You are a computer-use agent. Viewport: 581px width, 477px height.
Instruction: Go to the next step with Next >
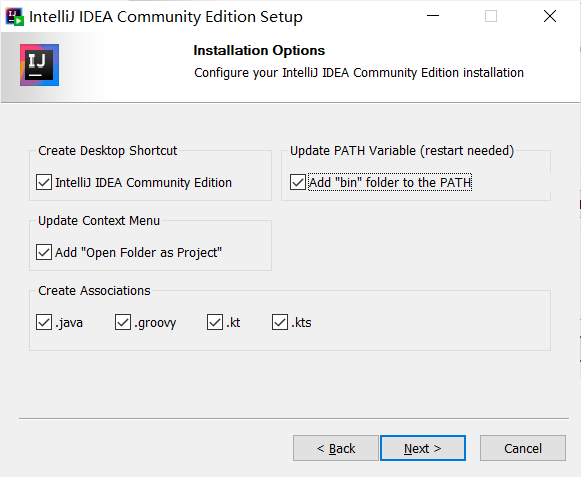coord(423,448)
